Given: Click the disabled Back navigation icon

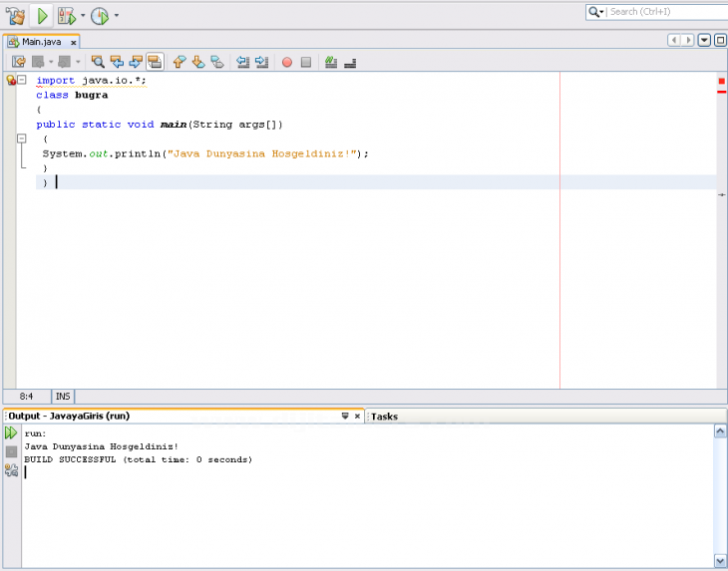Looking at the screenshot, I should (x=38, y=62).
